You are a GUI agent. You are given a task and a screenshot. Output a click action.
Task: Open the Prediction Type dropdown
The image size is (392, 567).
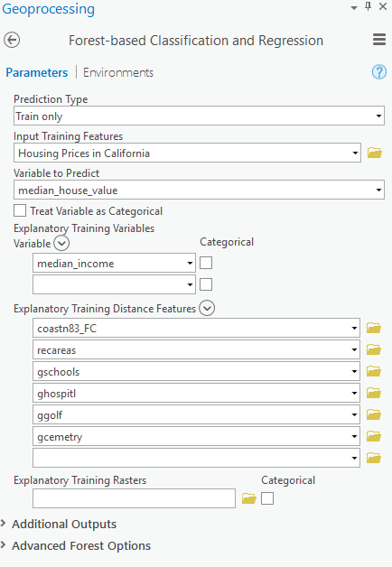tap(199, 116)
